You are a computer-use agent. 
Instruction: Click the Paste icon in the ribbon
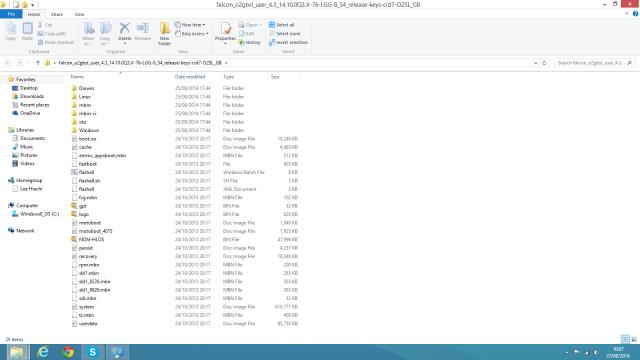point(27,31)
